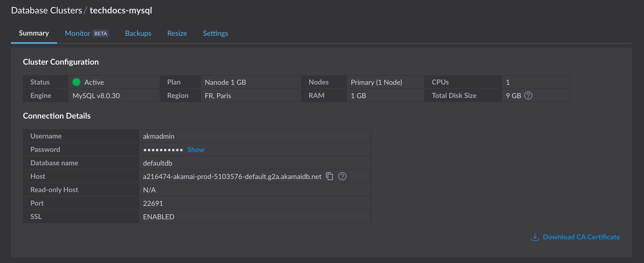Click the port value 22691
Screen dimensions: 644x263
pos(153,203)
